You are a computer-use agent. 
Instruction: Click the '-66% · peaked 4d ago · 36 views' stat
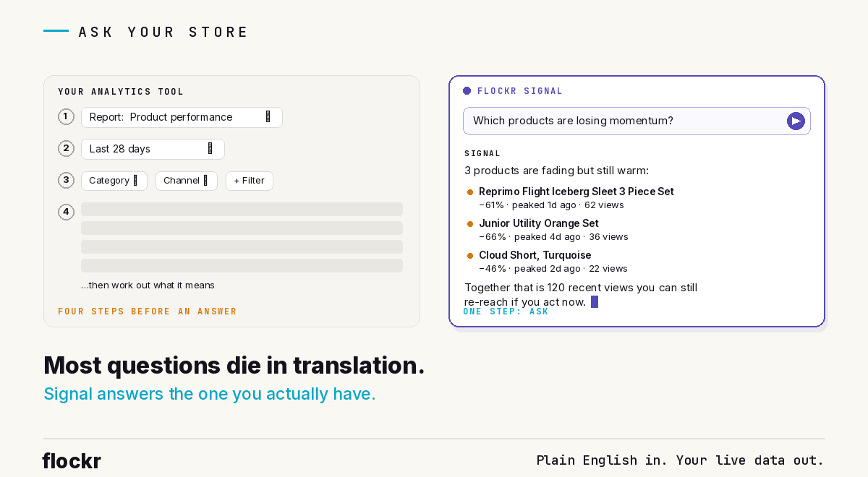553,237
